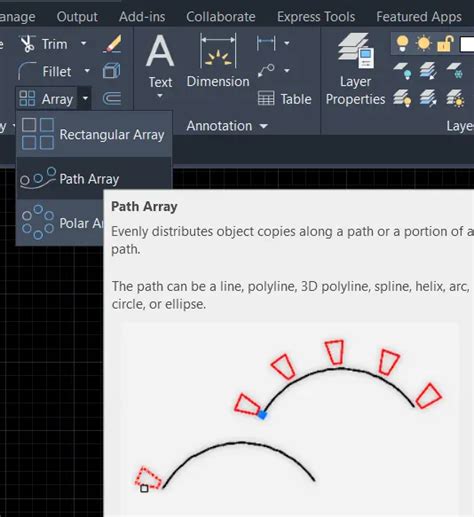Screen dimensions: 474x517
Task: Click the layer stack icon with arrow, middle row
Action: (428, 71)
